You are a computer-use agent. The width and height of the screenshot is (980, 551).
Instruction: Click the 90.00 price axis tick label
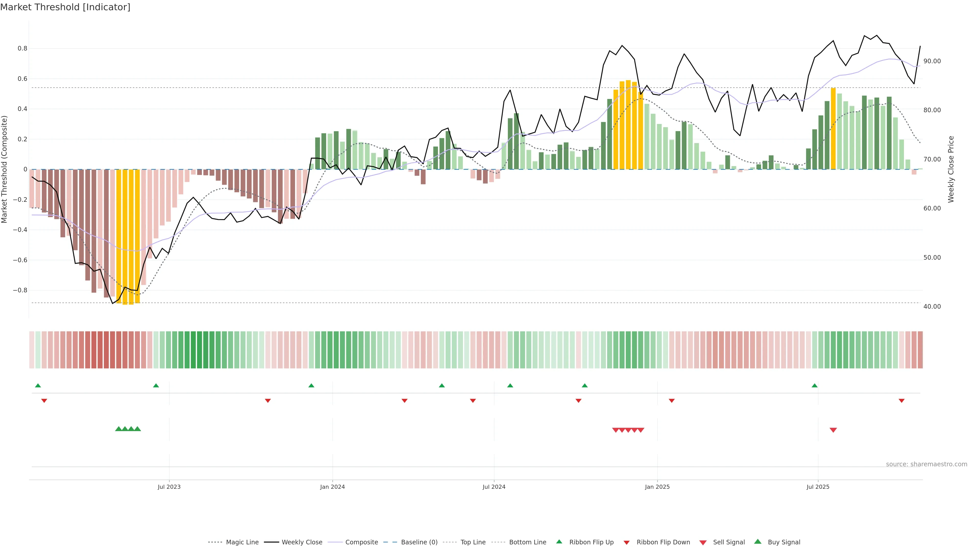[932, 61]
